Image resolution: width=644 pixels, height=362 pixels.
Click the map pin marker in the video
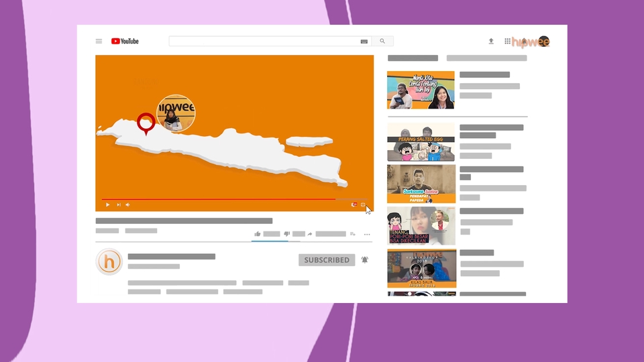point(146,123)
